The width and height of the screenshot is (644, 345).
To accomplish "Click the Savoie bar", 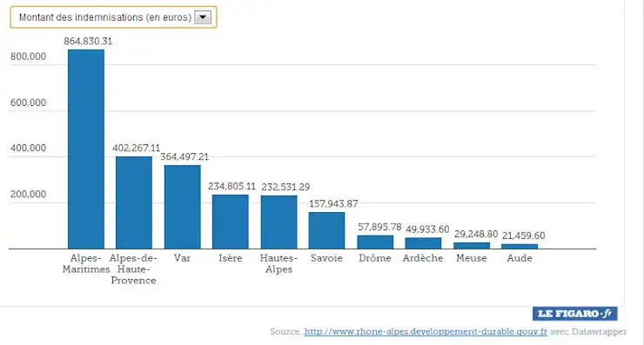I will coord(327,230).
